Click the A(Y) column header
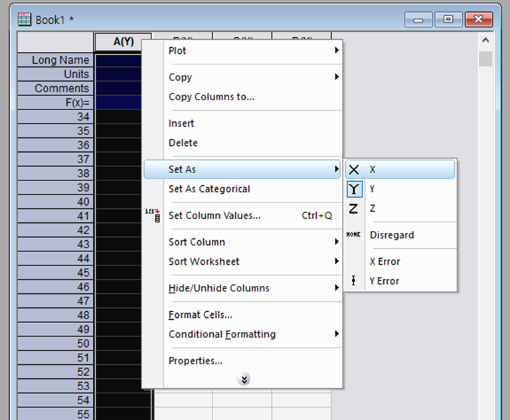 124,42
